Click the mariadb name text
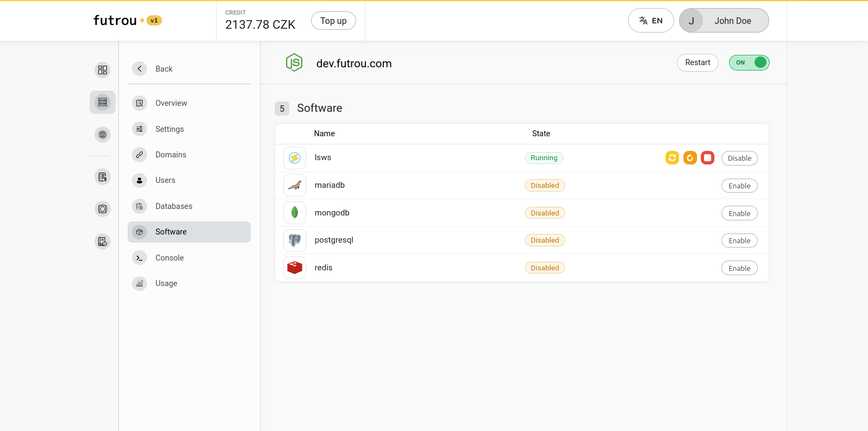868x431 pixels. 330,185
